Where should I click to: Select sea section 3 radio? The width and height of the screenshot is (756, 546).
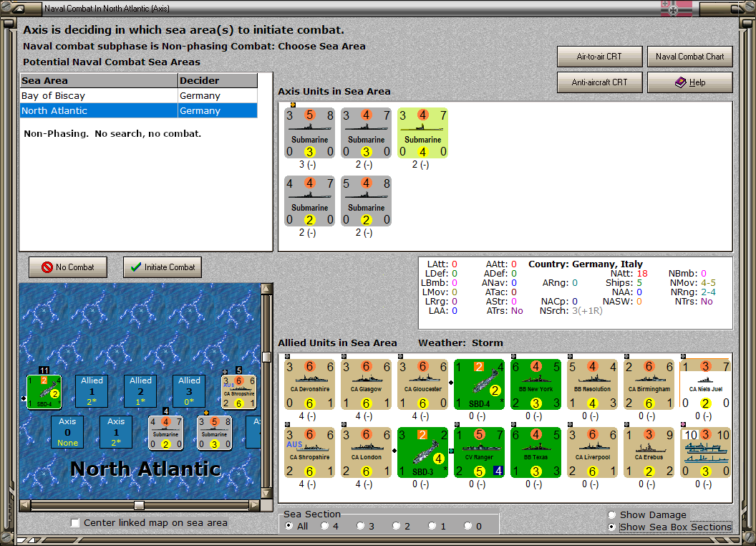click(x=360, y=526)
